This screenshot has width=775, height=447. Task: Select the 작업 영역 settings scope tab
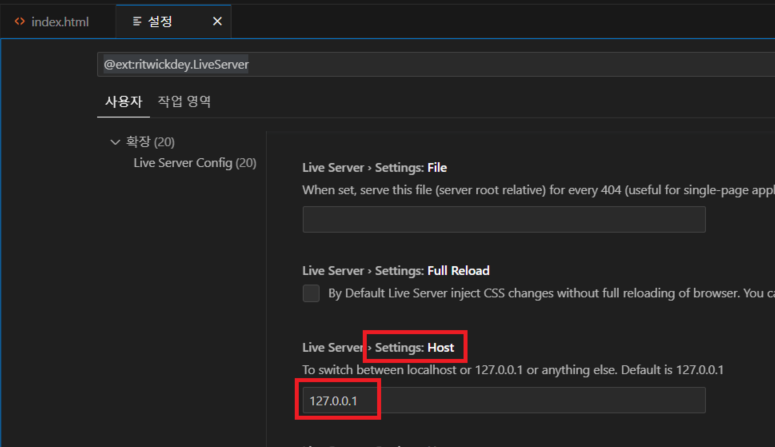pyautogui.click(x=184, y=102)
